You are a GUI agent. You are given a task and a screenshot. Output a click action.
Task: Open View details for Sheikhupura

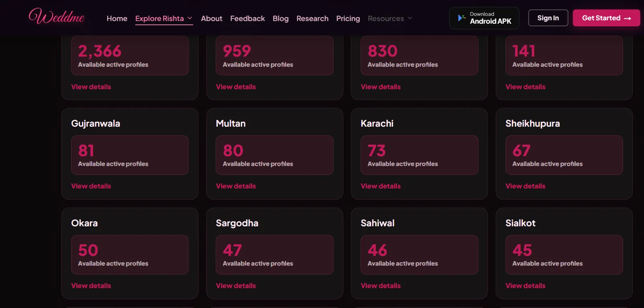tap(525, 186)
